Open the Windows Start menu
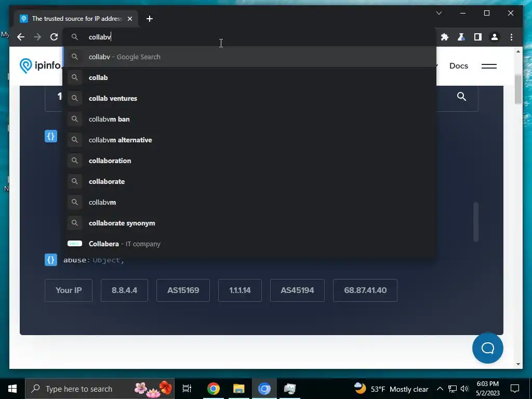532x399 pixels. pyautogui.click(x=12, y=389)
